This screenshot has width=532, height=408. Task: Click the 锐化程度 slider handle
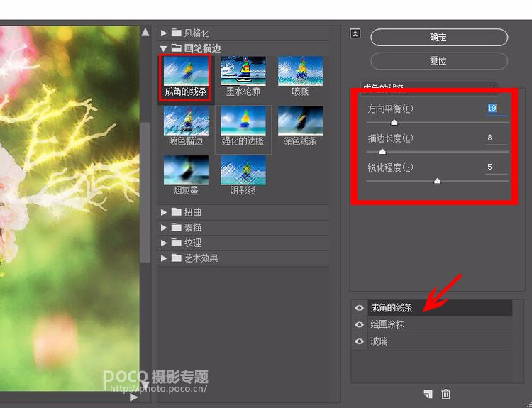pyautogui.click(x=438, y=180)
